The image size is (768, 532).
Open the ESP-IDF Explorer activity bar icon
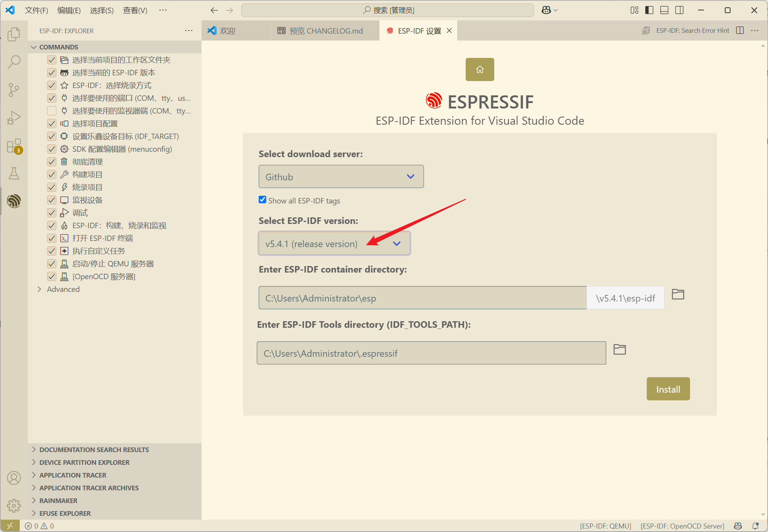click(14, 201)
